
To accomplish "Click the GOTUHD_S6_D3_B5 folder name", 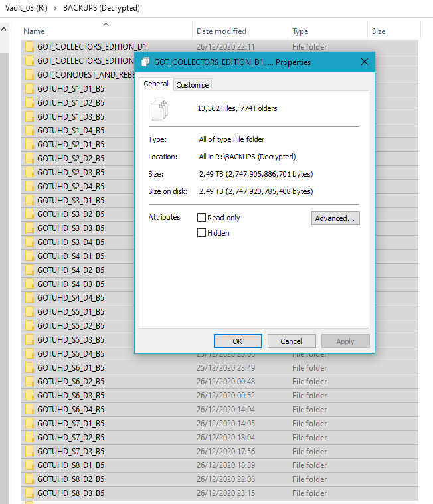I will (70, 395).
